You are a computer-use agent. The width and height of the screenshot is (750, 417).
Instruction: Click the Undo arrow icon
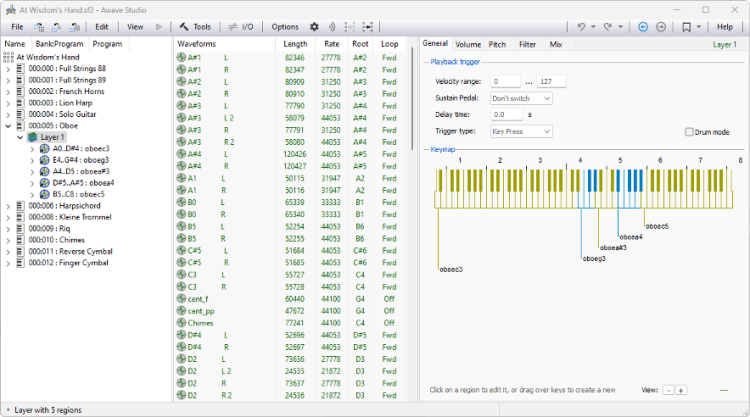point(582,26)
